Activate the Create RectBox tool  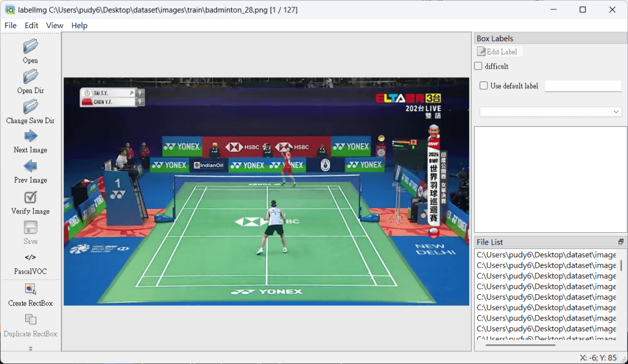(30, 289)
